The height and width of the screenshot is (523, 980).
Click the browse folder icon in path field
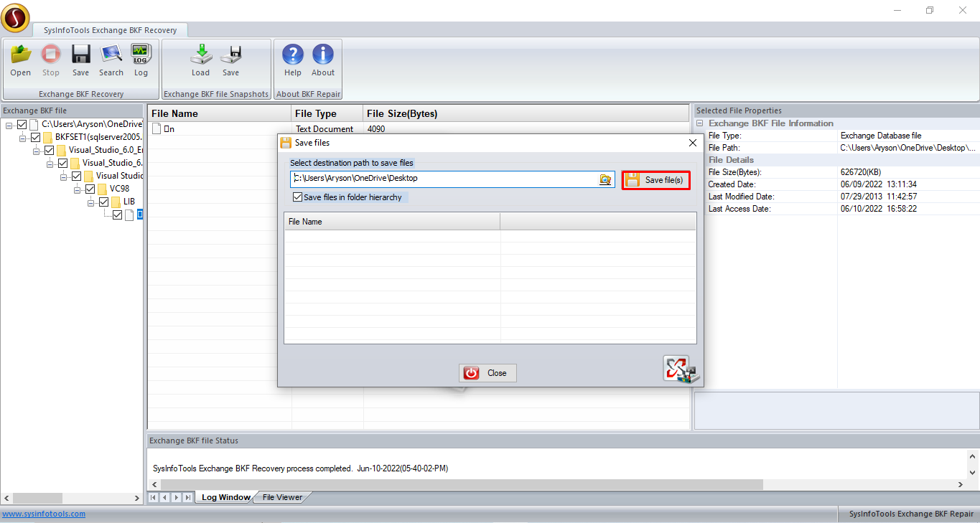tap(605, 179)
